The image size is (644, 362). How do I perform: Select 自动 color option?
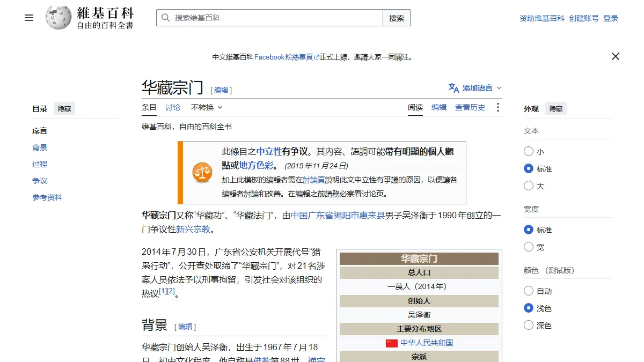tap(529, 291)
